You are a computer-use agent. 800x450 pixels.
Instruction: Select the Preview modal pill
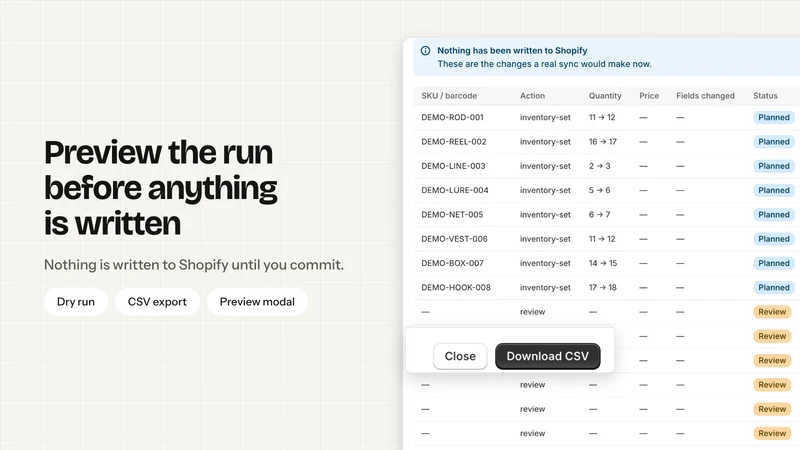point(257,302)
